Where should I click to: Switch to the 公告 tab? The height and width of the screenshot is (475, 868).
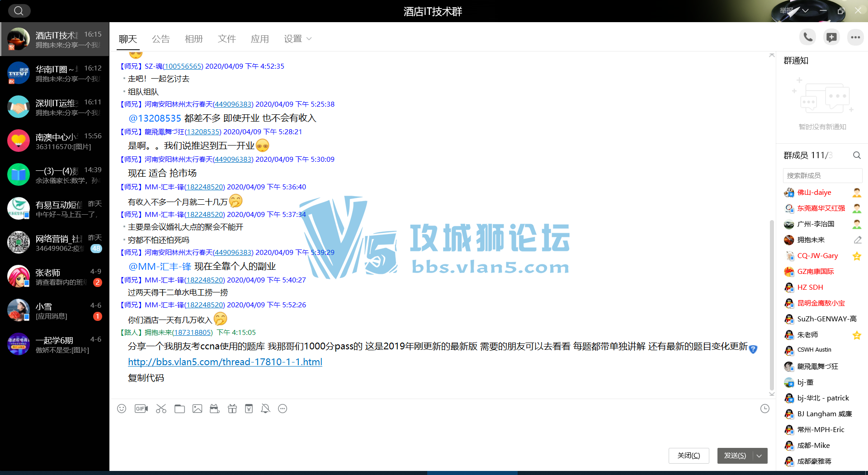pyautogui.click(x=161, y=39)
